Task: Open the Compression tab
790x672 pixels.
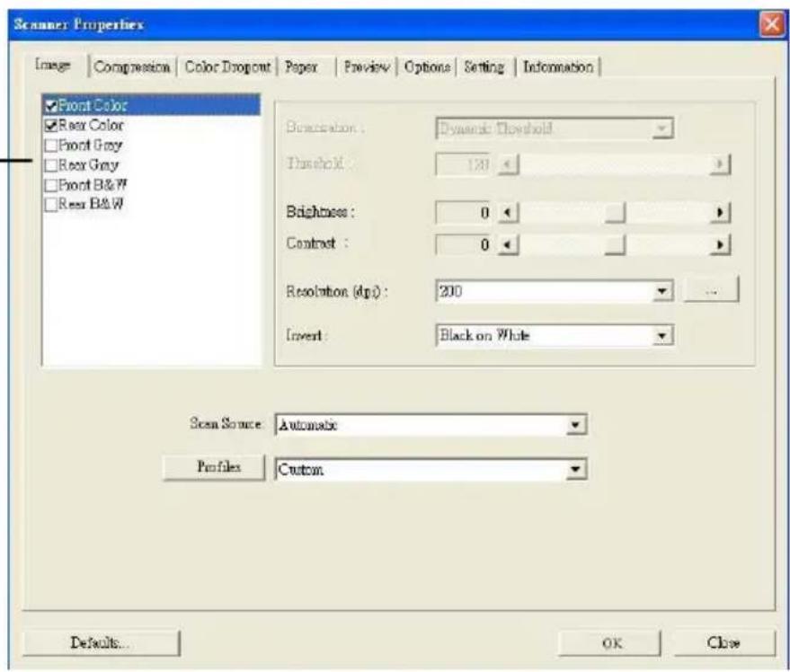Action: click(x=132, y=67)
